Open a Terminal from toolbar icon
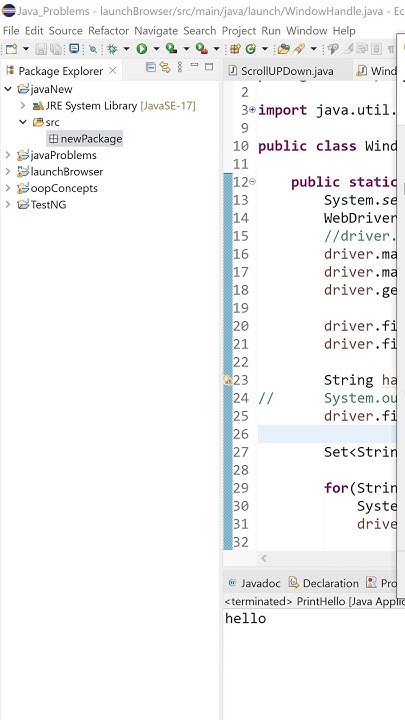The image size is (405, 720). (74, 48)
